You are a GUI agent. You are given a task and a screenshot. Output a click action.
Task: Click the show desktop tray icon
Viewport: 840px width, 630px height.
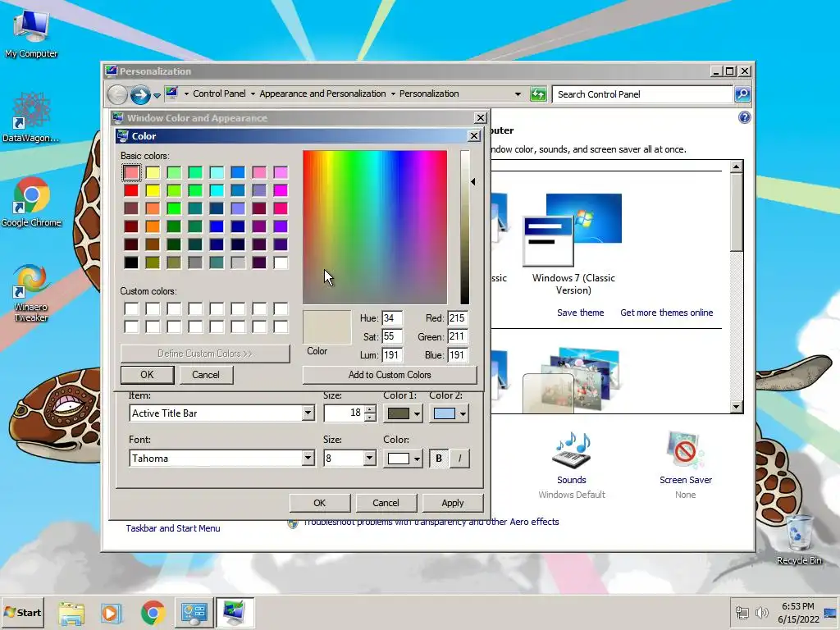(831, 612)
